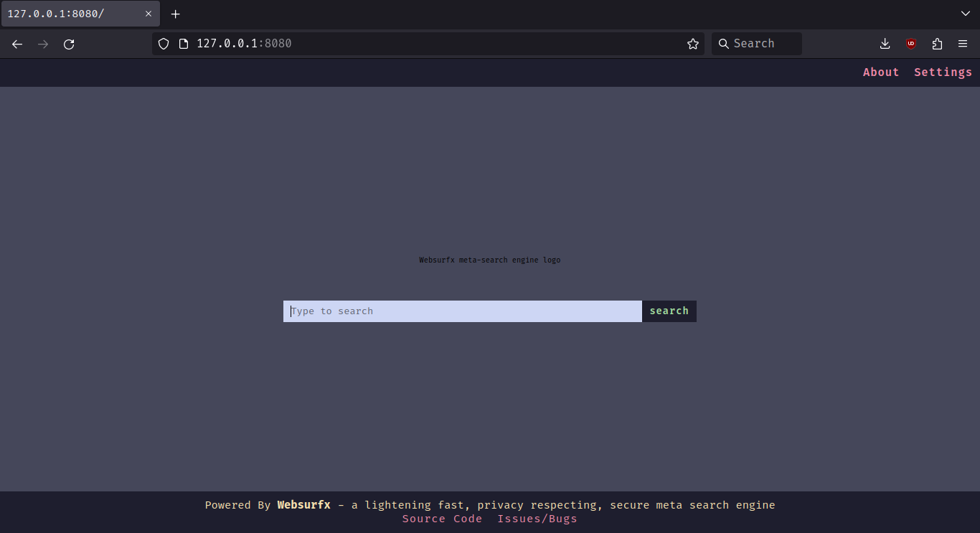Click the Websurfx logo placeholder text
Image resolution: width=980 pixels, height=533 pixels.
(490, 260)
